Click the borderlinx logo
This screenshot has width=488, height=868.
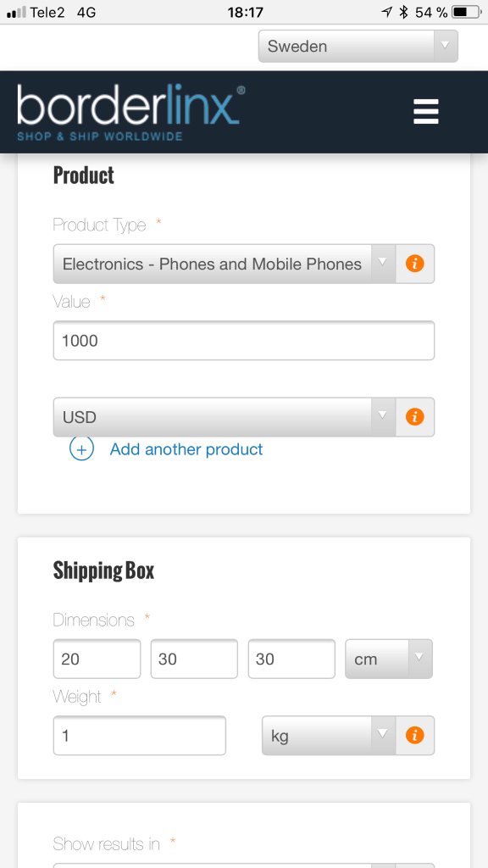tap(131, 112)
